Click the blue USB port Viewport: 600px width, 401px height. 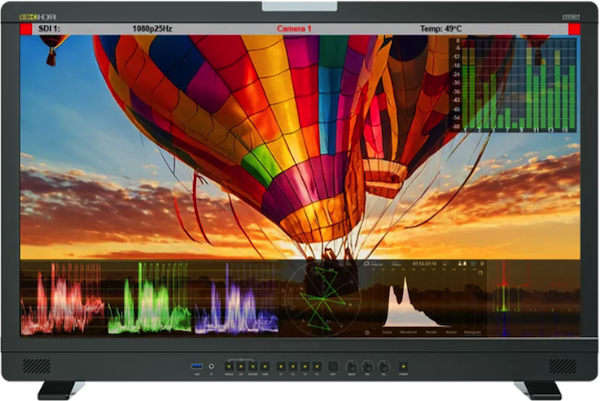tap(197, 366)
